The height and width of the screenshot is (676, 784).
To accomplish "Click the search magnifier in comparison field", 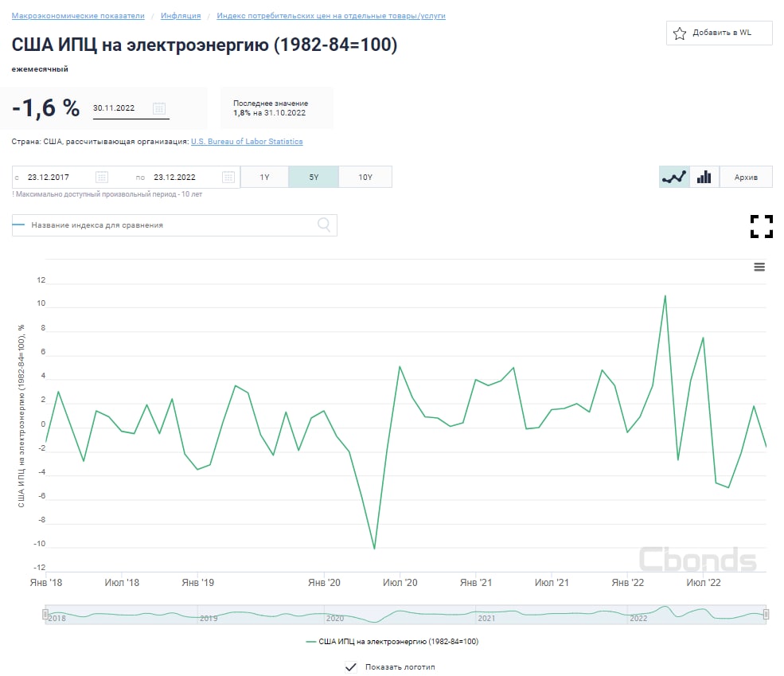I will pyautogui.click(x=324, y=225).
